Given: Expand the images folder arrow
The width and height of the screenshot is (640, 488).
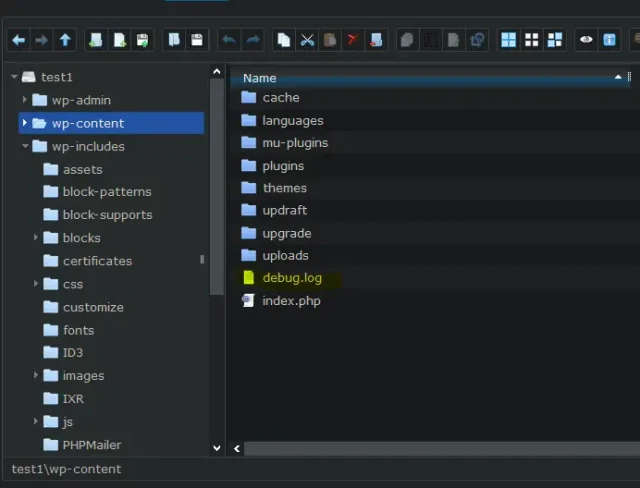Looking at the screenshot, I should click(x=37, y=376).
